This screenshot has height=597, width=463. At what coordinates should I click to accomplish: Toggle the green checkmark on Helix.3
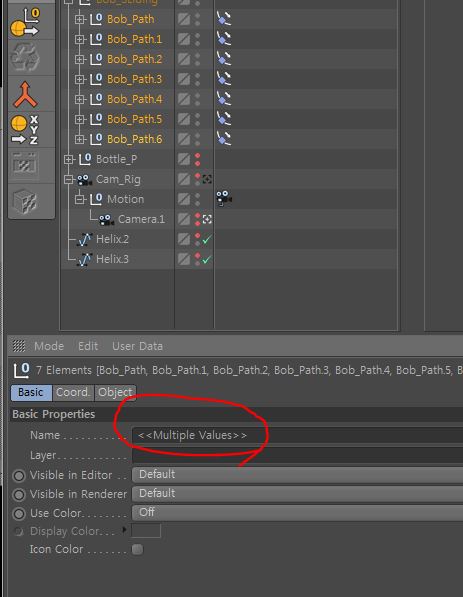pyautogui.click(x=206, y=260)
